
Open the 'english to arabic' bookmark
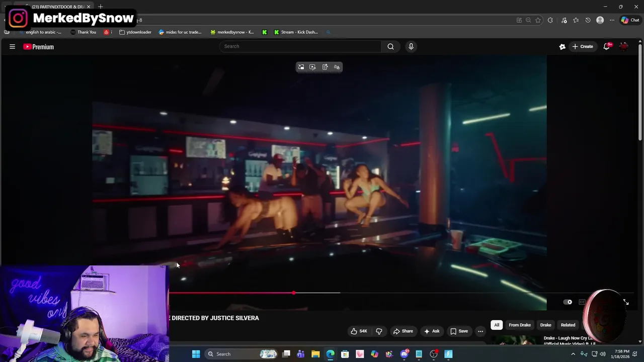pos(39,32)
